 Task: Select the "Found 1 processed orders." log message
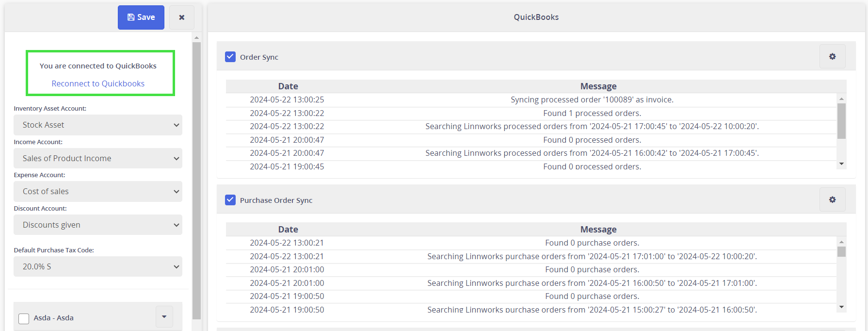click(x=592, y=113)
